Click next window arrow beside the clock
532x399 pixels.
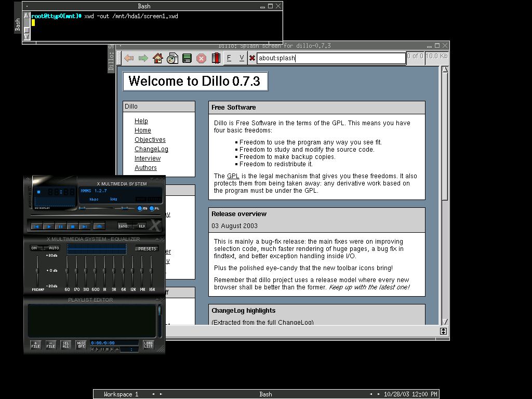pyautogui.click(x=379, y=394)
